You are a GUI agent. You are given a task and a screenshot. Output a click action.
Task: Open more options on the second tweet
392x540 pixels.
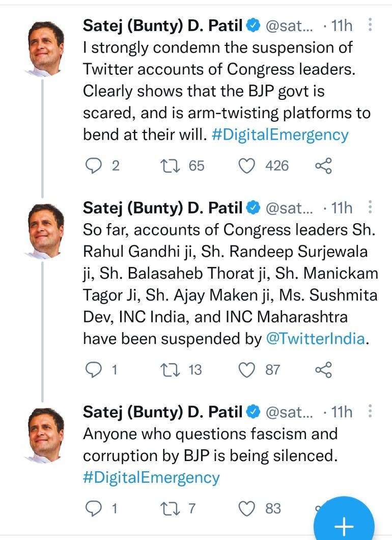coord(370,207)
